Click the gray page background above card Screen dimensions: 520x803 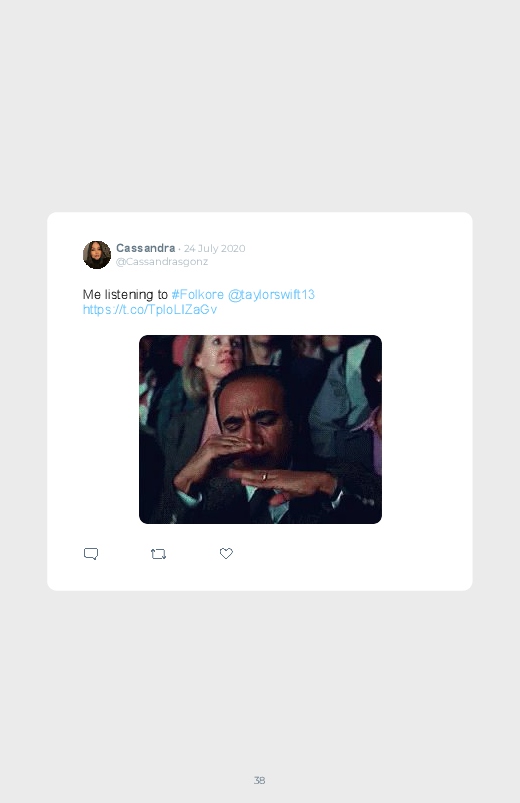(x=260, y=102)
